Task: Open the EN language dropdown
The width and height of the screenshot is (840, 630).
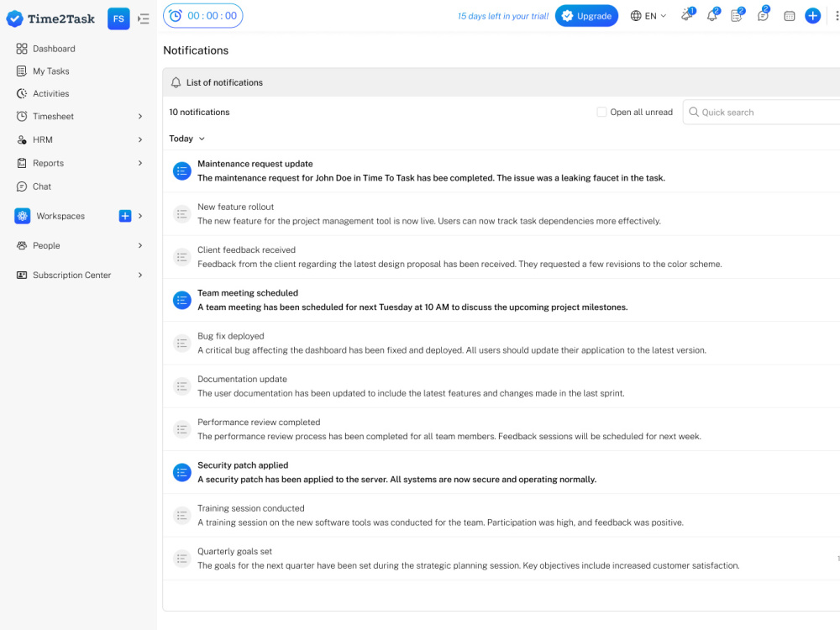Action: (648, 16)
